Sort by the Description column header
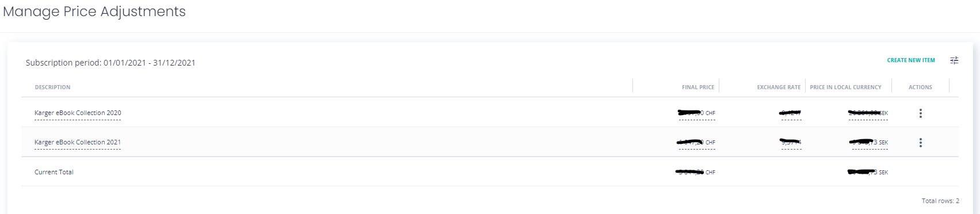Screen dimensions: 980x214 52,87
